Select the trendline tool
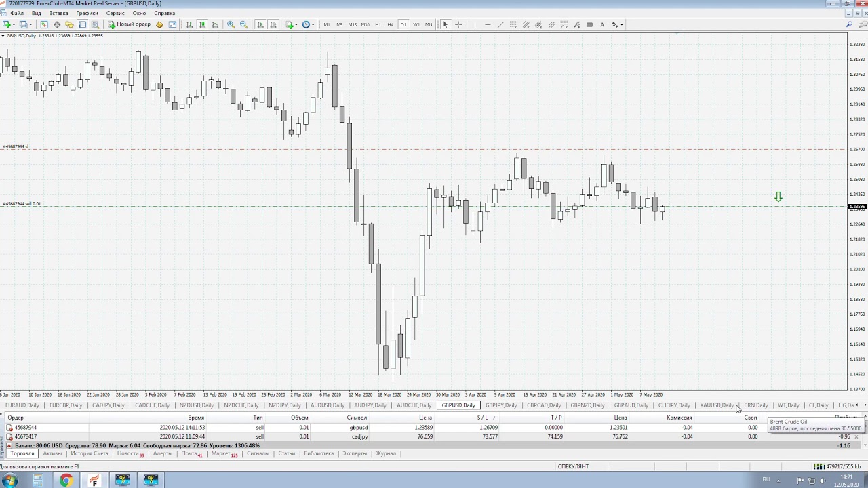 [500, 24]
